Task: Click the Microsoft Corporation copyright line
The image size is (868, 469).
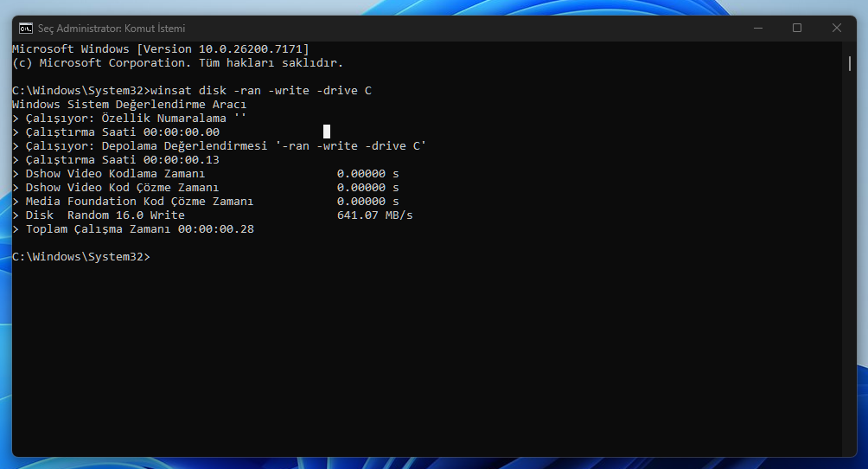Action: click(178, 62)
